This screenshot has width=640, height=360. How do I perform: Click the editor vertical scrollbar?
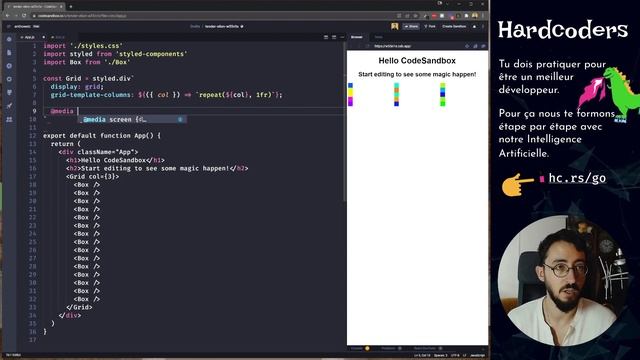345,122
